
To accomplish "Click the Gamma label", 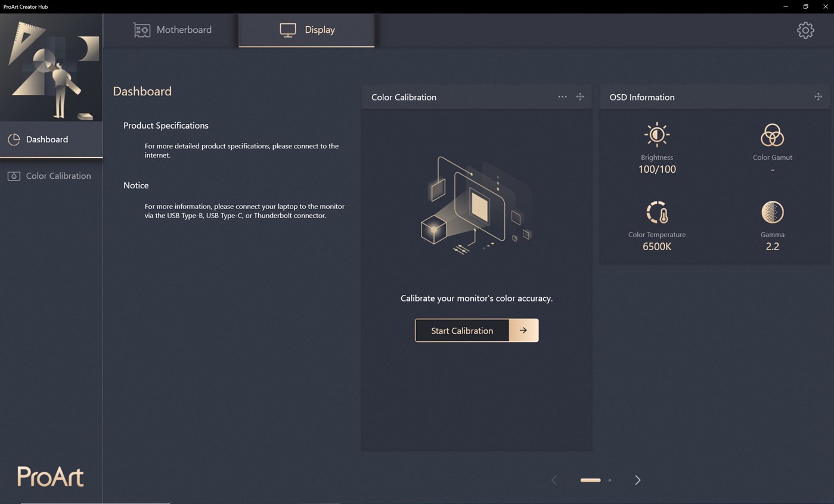I will 772,235.
